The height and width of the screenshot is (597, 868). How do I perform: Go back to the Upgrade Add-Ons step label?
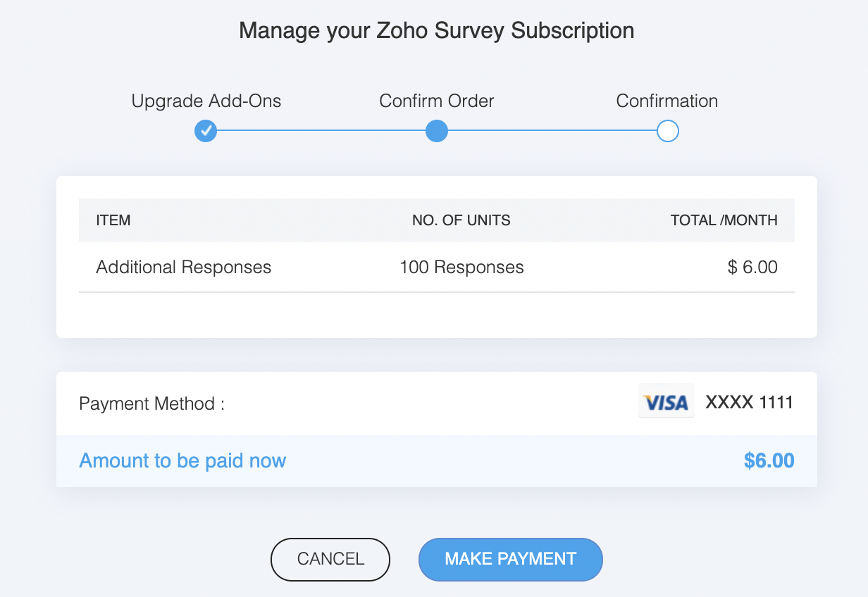(x=206, y=101)
